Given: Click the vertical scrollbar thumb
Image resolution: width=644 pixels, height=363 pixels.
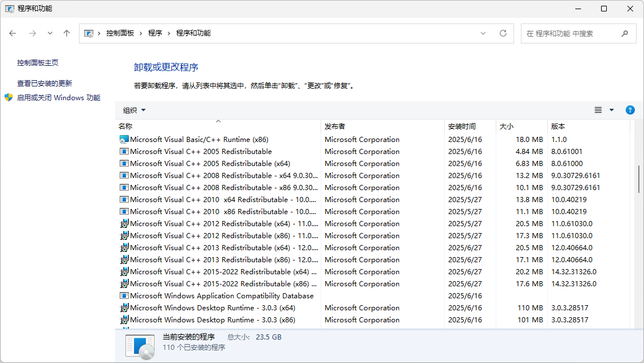Looking at the screenshot, I should point(639,179).
